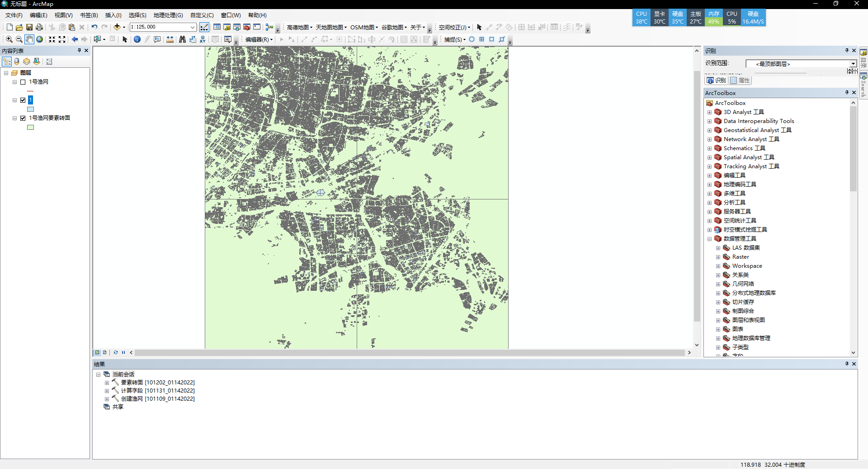
Task: Open the Catalog window icon
Action: [x=227, y=27]
